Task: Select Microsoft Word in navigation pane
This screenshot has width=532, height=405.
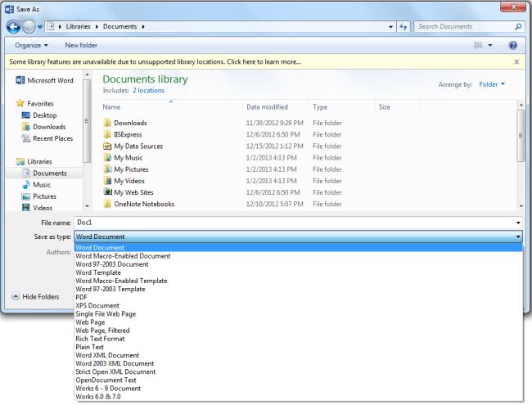Action: click(45, 80)
